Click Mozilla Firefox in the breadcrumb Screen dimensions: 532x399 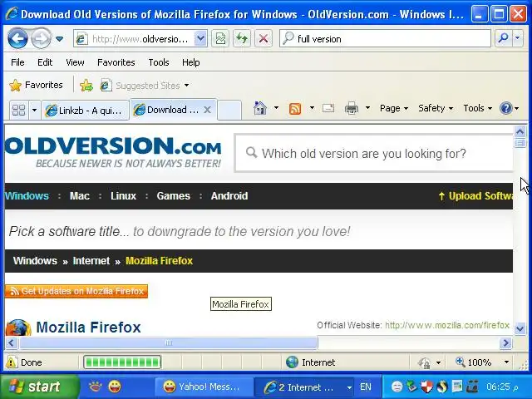coord(159,260)
